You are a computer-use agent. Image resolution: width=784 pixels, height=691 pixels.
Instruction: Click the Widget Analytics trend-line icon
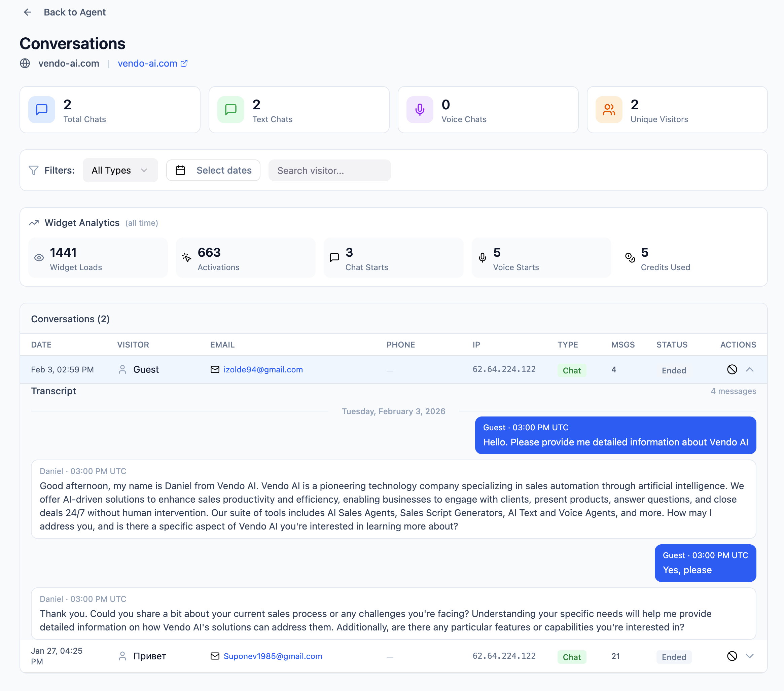point(34,222)
